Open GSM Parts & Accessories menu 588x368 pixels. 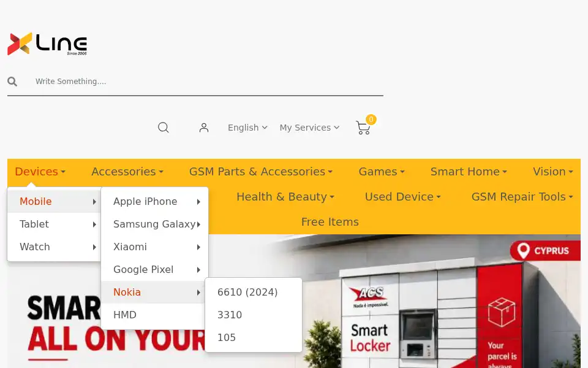pyautogui.click(x=261, y=172)
